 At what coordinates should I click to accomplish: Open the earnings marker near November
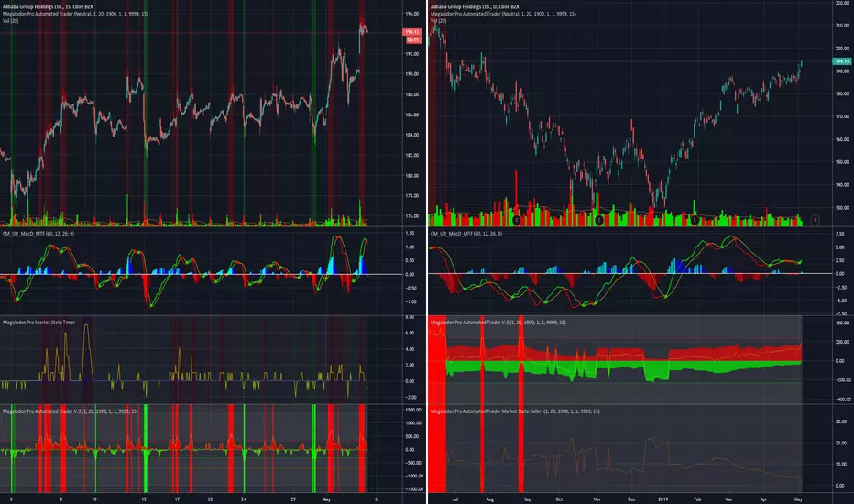click(598, 220)
